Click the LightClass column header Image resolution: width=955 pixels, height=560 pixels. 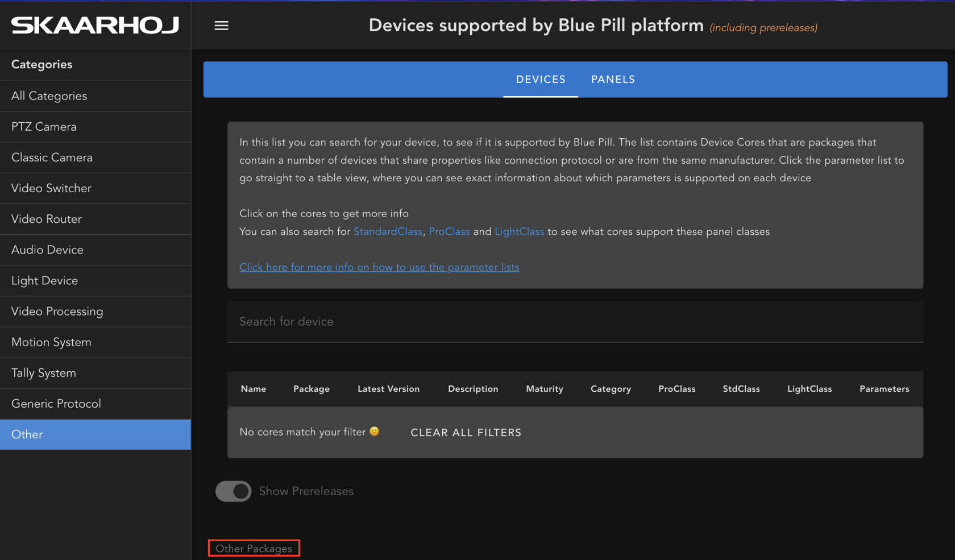809,389
